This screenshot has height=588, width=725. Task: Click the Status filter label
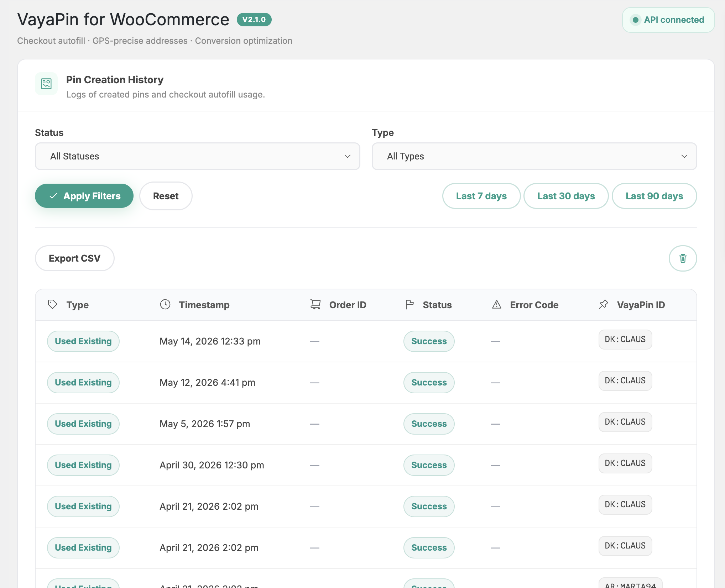point(49,133)
